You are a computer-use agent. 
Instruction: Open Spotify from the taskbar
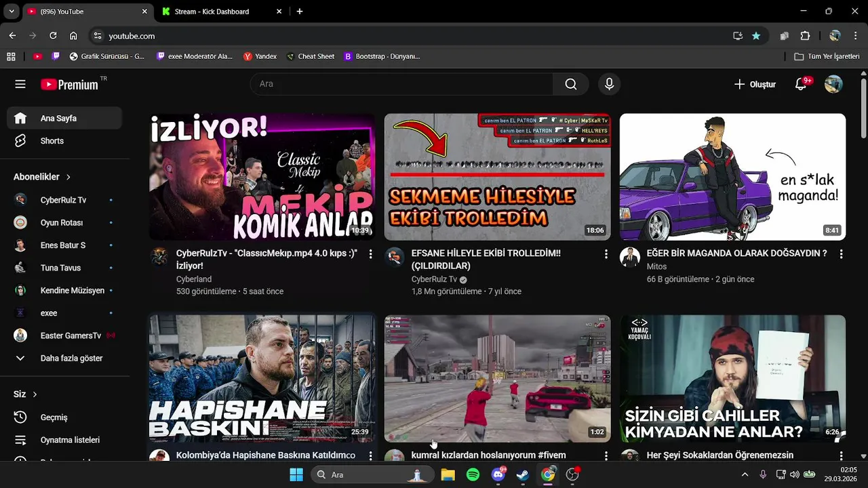coord(473,474)
